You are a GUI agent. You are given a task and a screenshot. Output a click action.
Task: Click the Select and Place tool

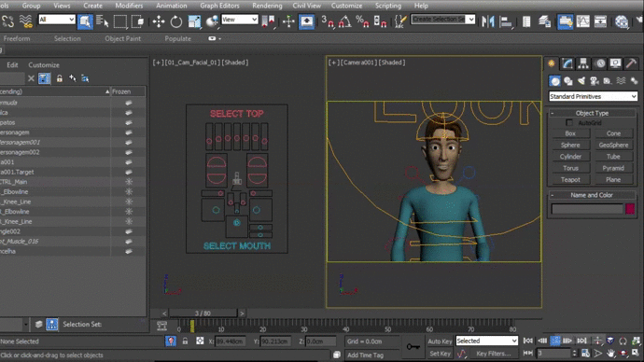click(x=212, y=21)
